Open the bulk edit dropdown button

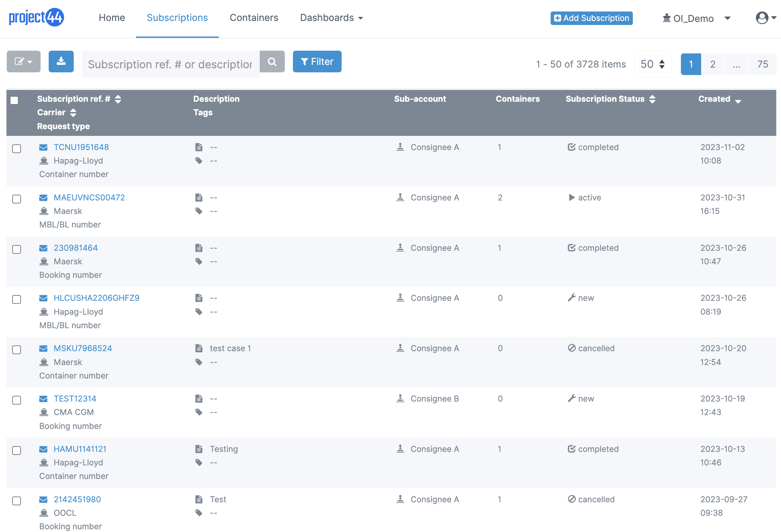click(24, 62)
